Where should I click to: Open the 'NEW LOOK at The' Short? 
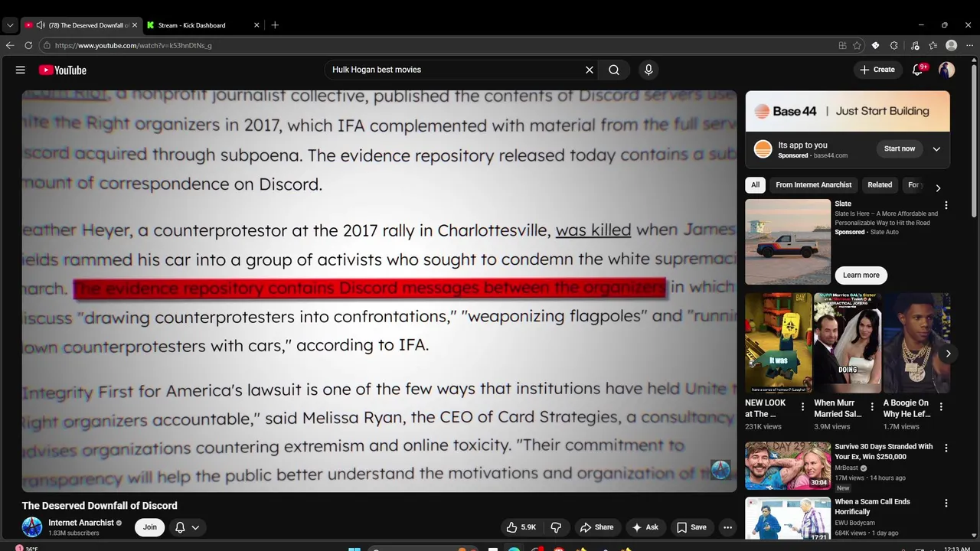(779, 343)
